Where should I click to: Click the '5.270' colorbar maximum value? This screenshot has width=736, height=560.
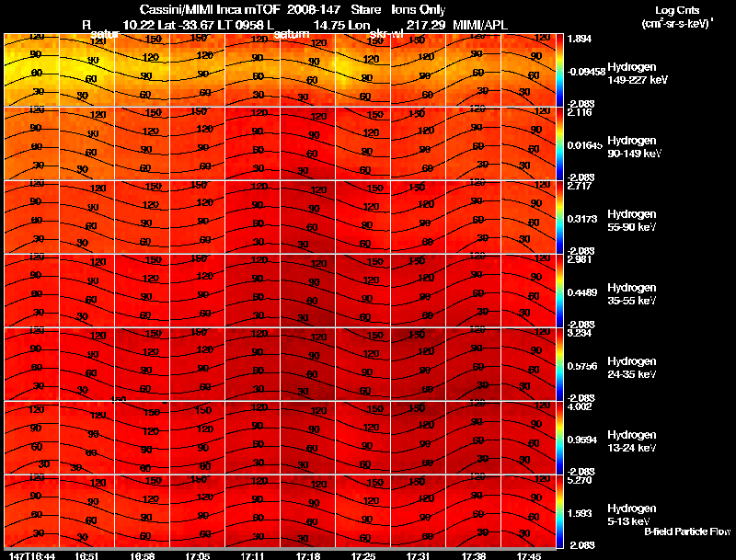580,480
